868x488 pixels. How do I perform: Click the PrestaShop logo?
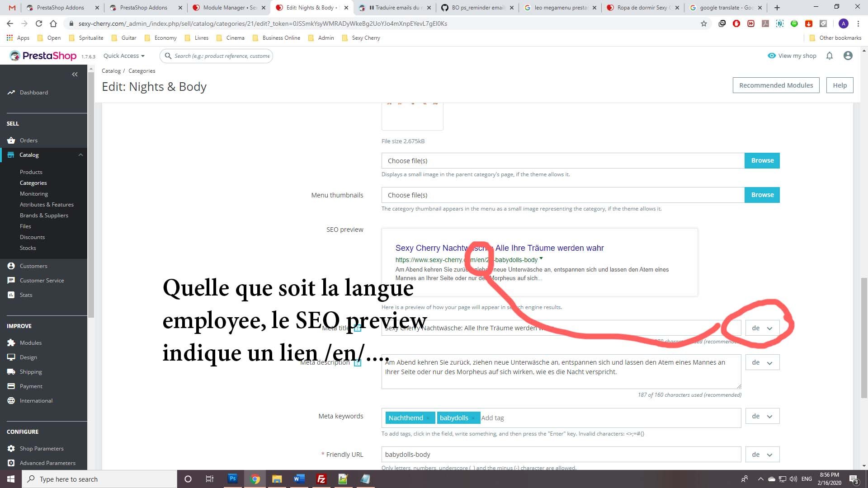[43, 56]
